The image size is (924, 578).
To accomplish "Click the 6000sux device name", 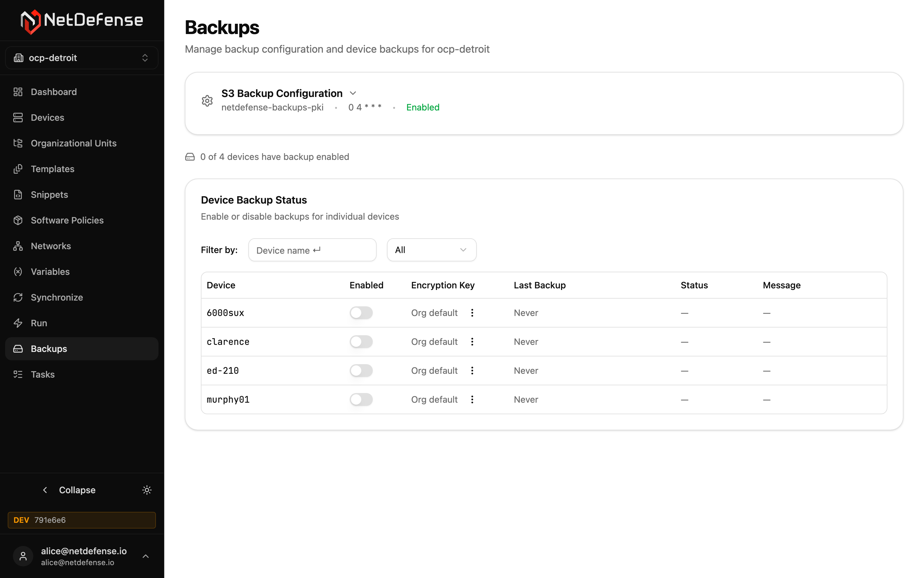I will [225, 313].
